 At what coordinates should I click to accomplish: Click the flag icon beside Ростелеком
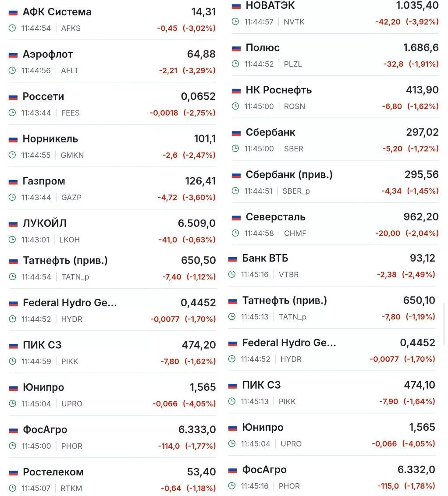[x=13, y=472]
